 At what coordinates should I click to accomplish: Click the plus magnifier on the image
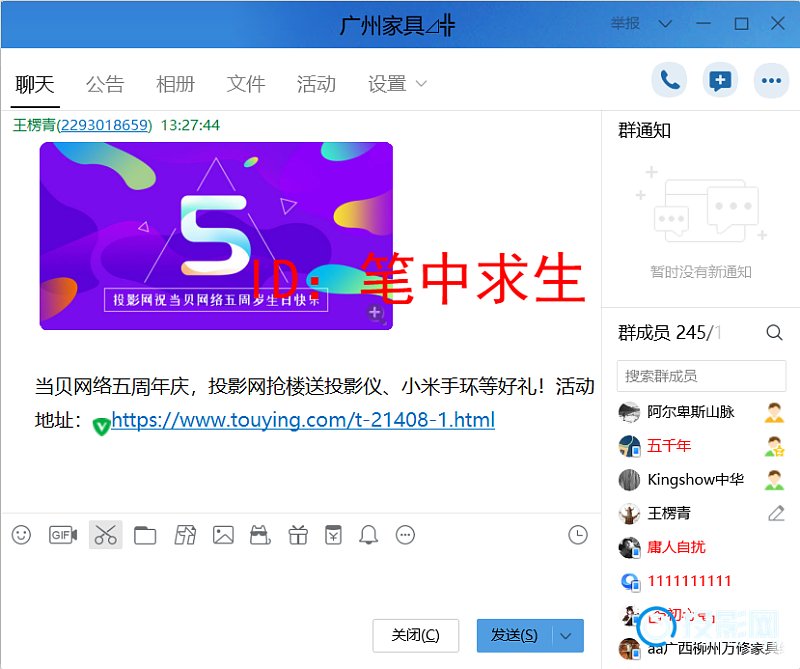[376, 313]
